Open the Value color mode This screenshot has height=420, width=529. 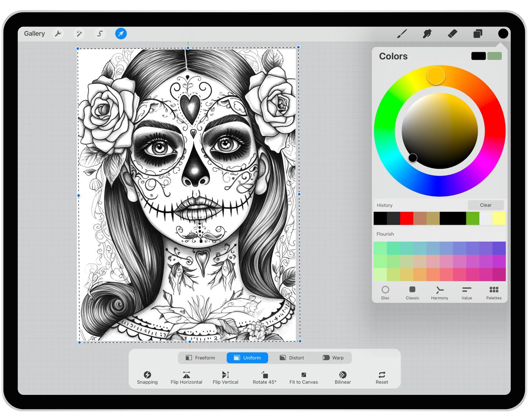point(467,292)
